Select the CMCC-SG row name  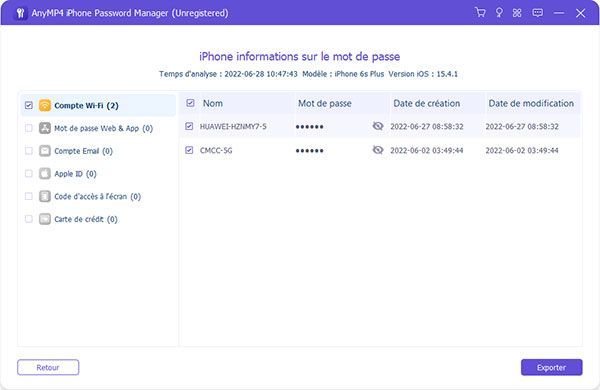[x=216, y=150]
